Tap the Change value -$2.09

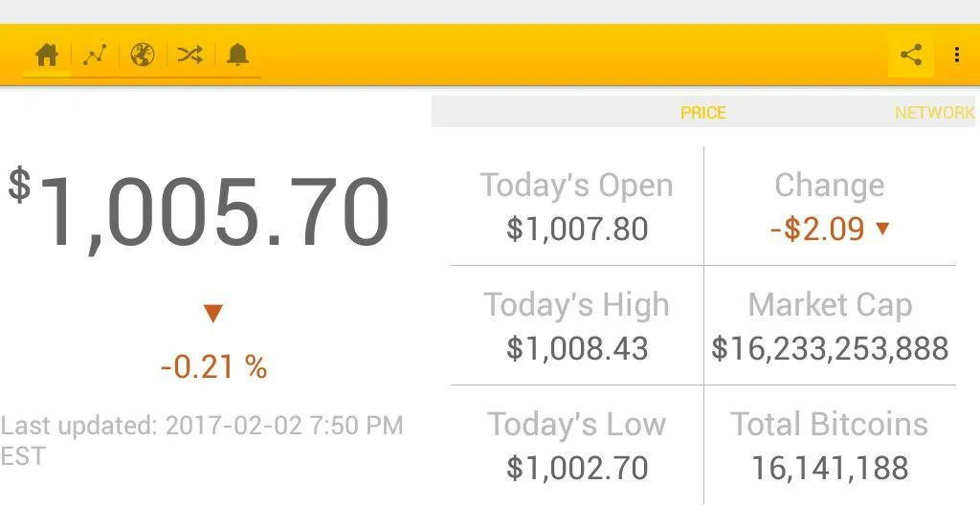pyautogui.click(x=817, y=229)
